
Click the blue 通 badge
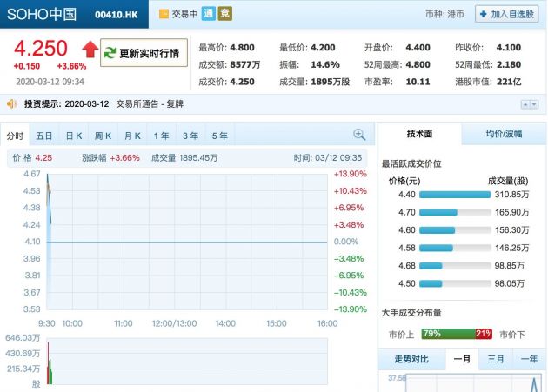208,14
